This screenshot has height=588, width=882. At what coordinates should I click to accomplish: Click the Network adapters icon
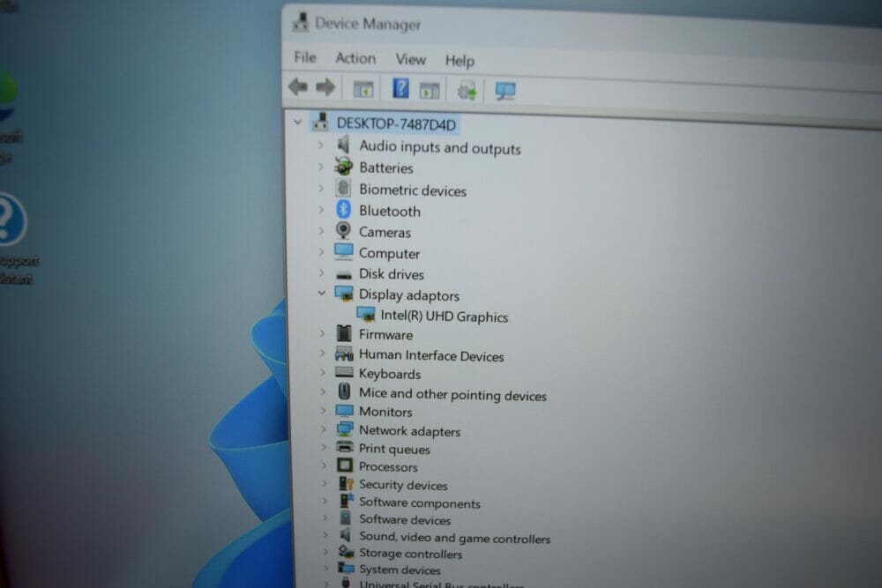point(344,429)
